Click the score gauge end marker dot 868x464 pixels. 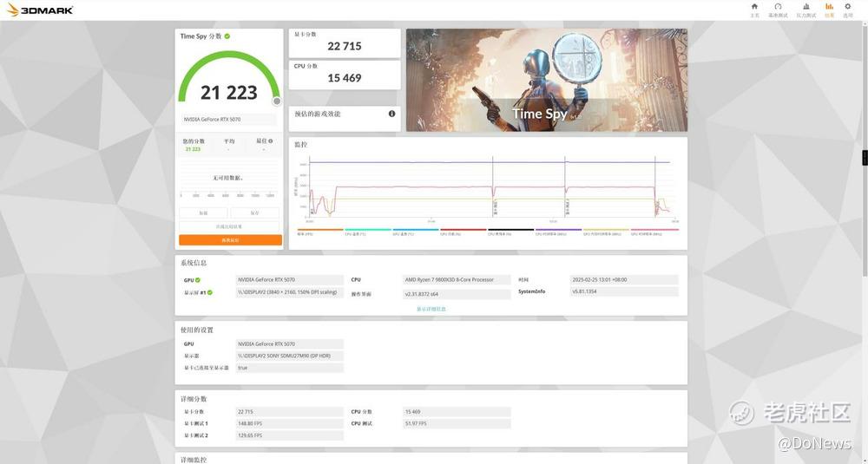pos(277,101)
